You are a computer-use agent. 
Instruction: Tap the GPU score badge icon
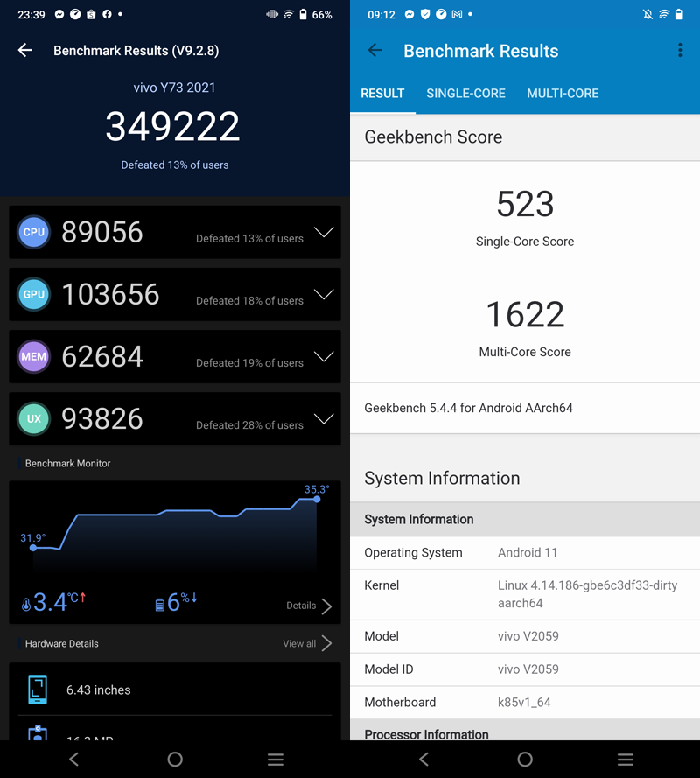34,294
